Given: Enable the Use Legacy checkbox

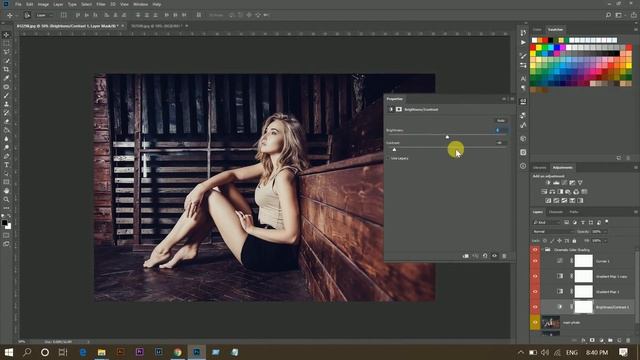Looking at the screenshot, I should pos(388,158).
